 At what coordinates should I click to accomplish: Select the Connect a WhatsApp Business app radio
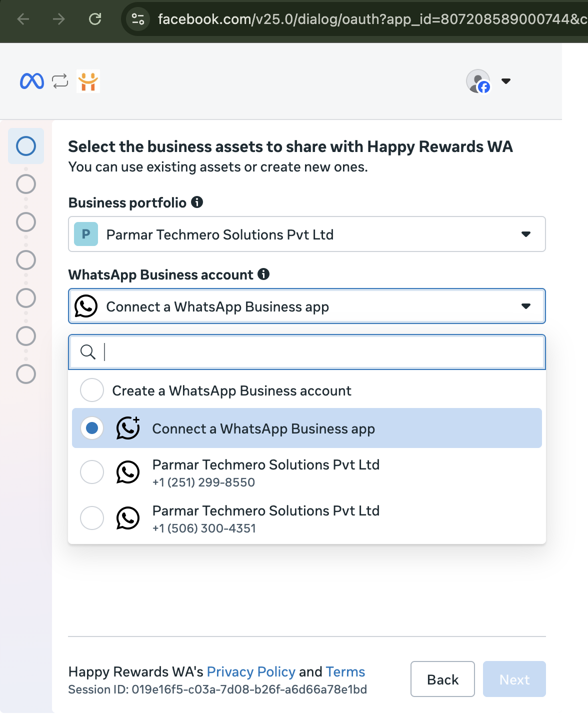point(92,428)
